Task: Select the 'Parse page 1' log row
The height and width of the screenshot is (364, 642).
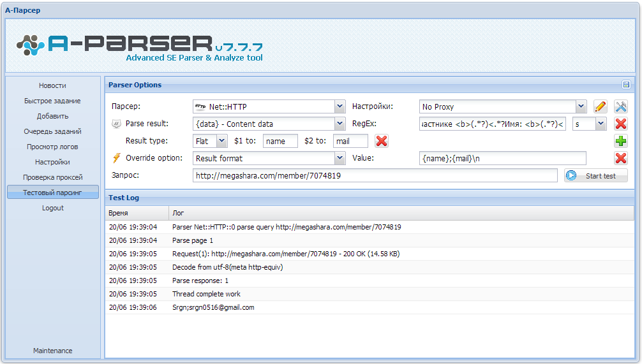Action: (x=370, y=240)
